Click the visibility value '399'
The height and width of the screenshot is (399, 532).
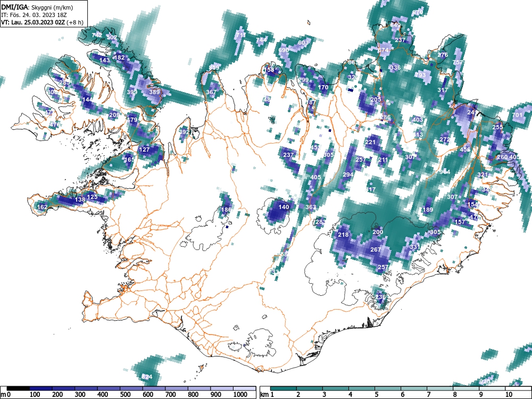click(x=132, y=92)
